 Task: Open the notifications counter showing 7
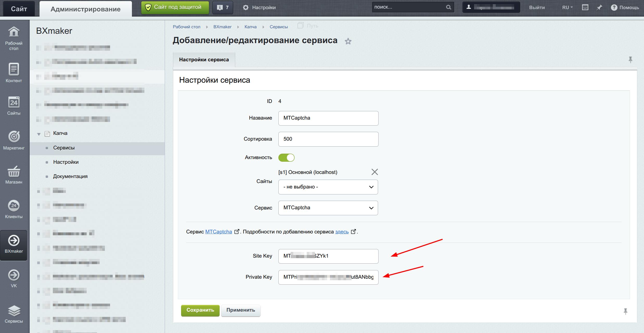(223, 8)
